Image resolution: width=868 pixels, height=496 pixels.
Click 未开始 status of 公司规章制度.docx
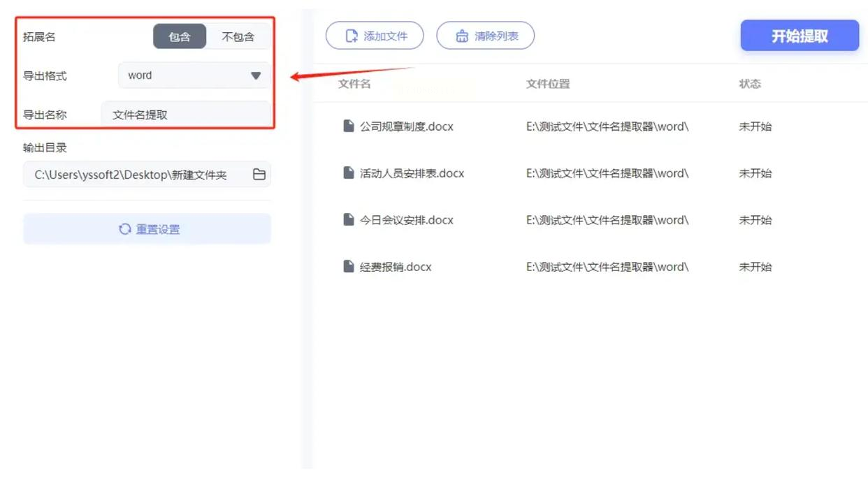pos(755,126)
